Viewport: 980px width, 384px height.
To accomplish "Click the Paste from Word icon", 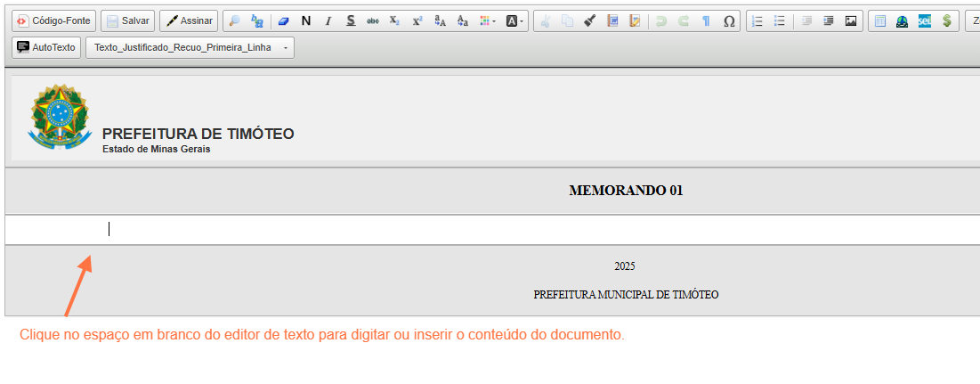I will (612, 20).
